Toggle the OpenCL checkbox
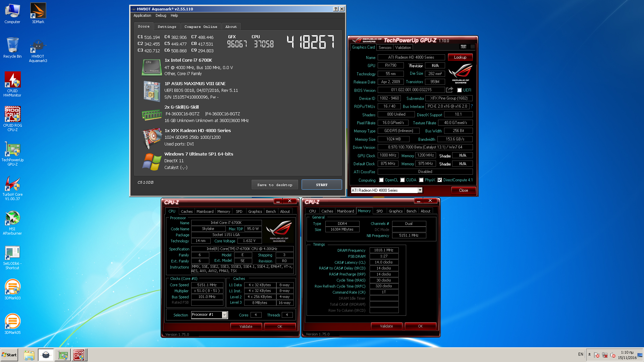Screen dimensions: 644x362 pyautogui.click(x=381, y=180)
